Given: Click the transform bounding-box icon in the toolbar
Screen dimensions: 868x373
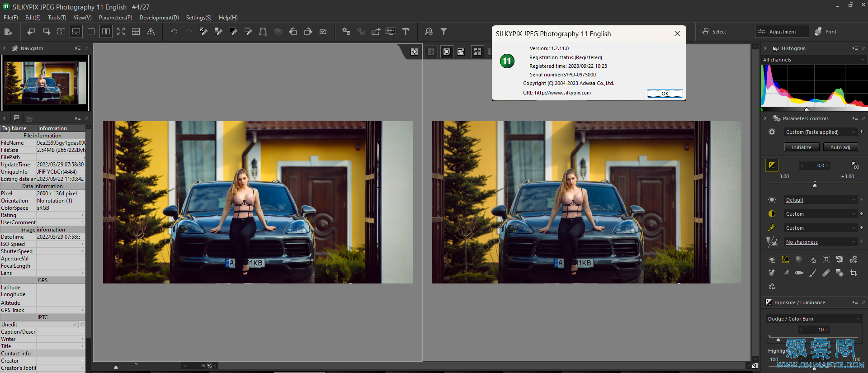Looking at the screenshot, I should [x=263, y=32].
